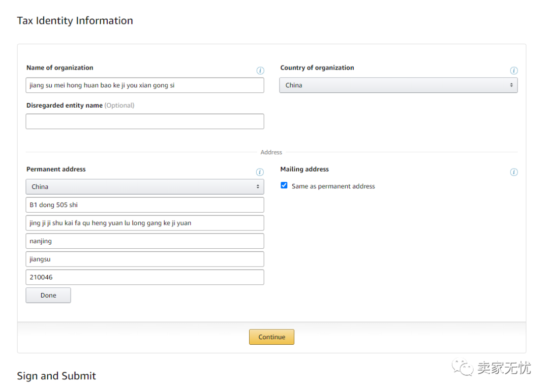Click the yellow Continue button

(x=271, y=337)
